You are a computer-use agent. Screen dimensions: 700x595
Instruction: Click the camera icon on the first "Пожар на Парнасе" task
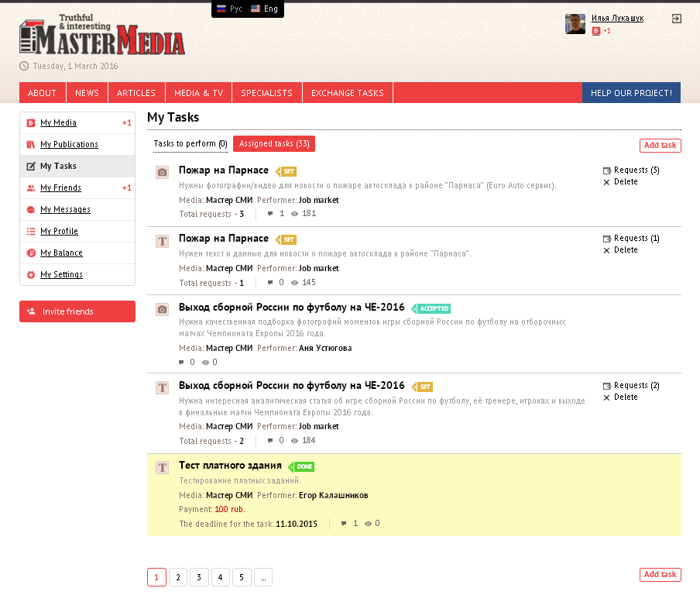point(162,173)
